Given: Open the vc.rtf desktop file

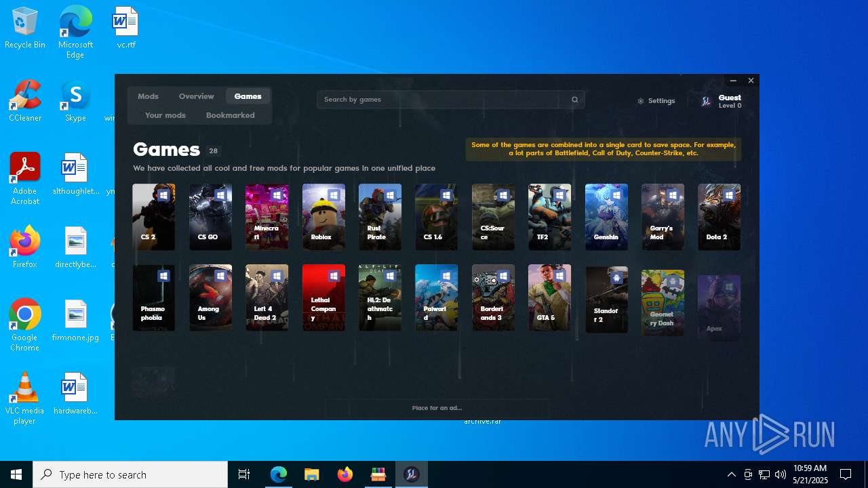Looking at the screenshot, I should 125,28.
